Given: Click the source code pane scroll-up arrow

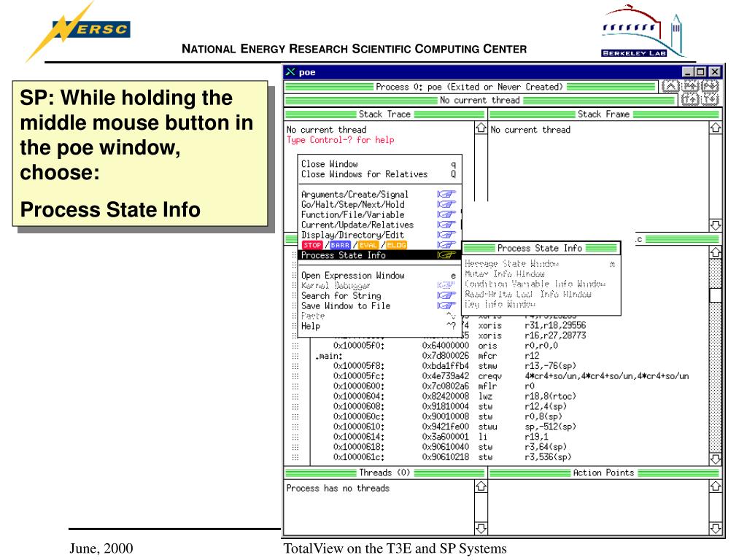Looking at the screenshot, I should (x=715, y=252).
